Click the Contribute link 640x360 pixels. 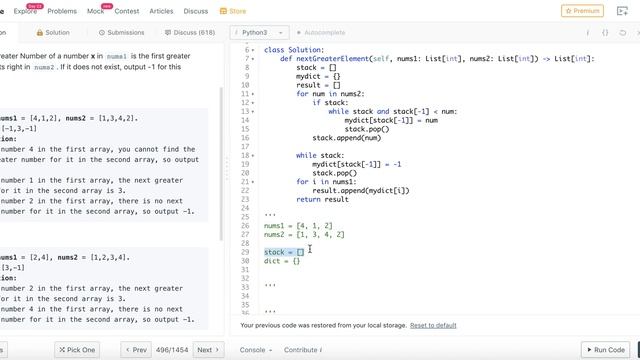tap(303, 350)
